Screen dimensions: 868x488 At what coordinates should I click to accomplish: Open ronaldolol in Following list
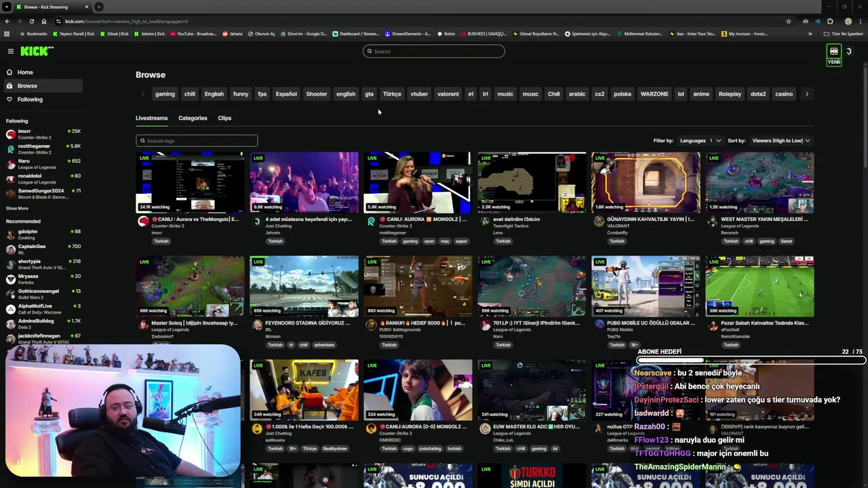point(43,178)
